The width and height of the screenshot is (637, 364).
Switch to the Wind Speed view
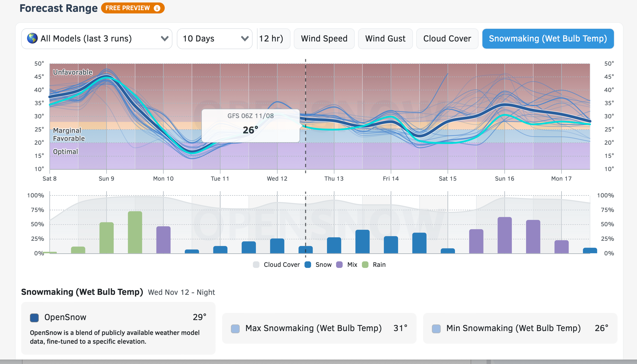point(324,38)
